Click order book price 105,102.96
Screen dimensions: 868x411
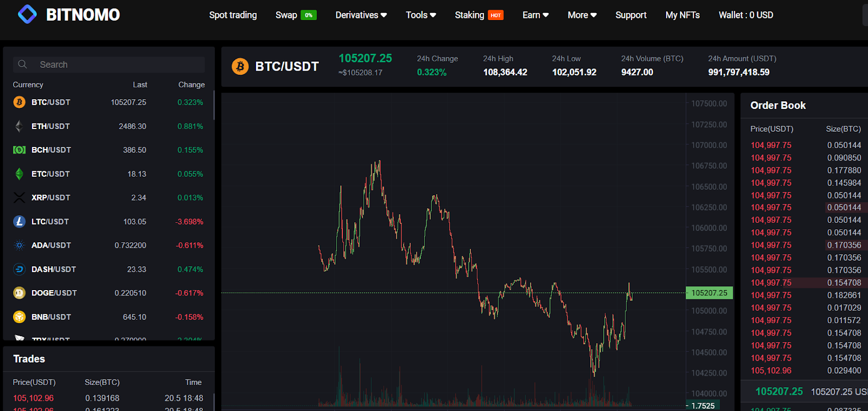[x=771, y=370]
